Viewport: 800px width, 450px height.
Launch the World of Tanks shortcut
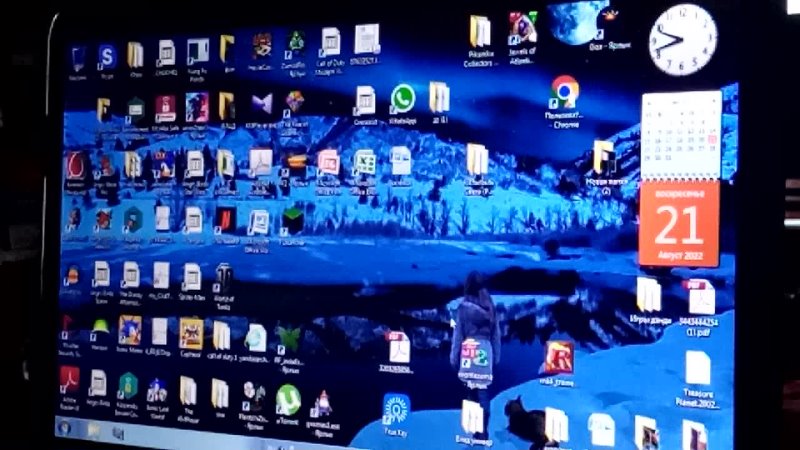[x=223, y=279]
